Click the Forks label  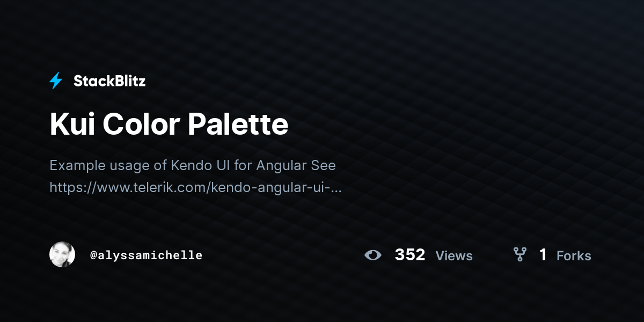point(574,256)
